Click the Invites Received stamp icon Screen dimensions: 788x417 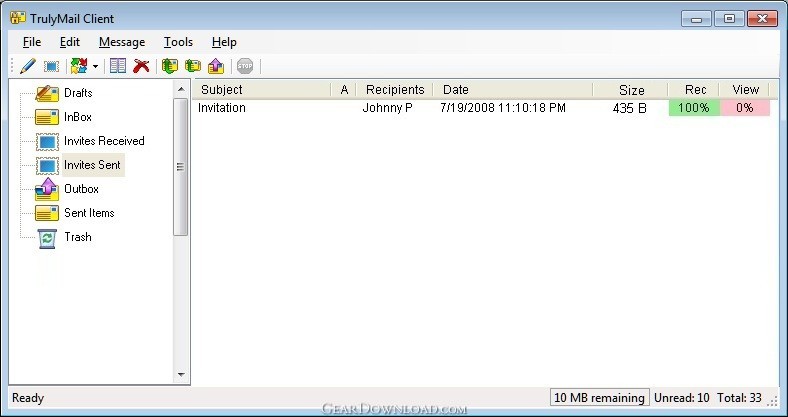pos(47,141)
